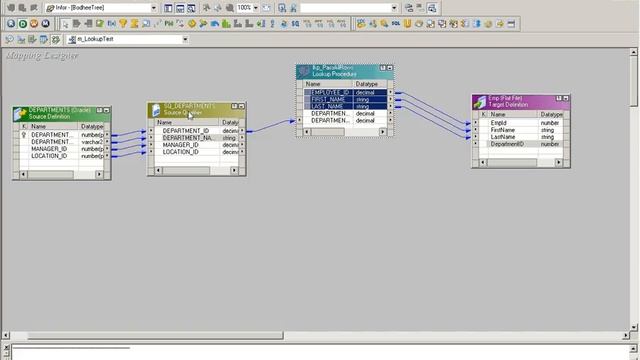Click the last icon on top toolbar
The image size is (640, 360).
(x=432, y=8)
